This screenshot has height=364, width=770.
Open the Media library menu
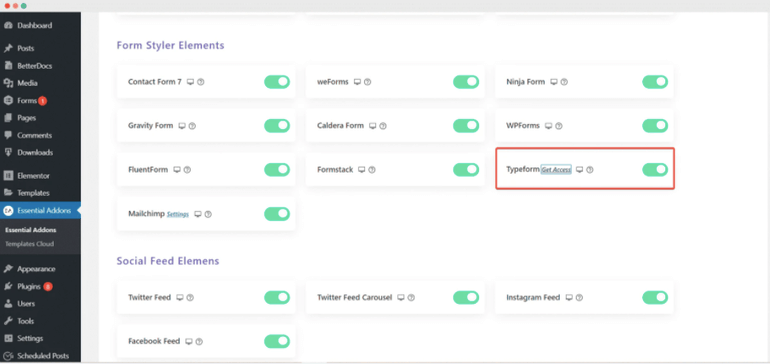[x=40, y=83]
